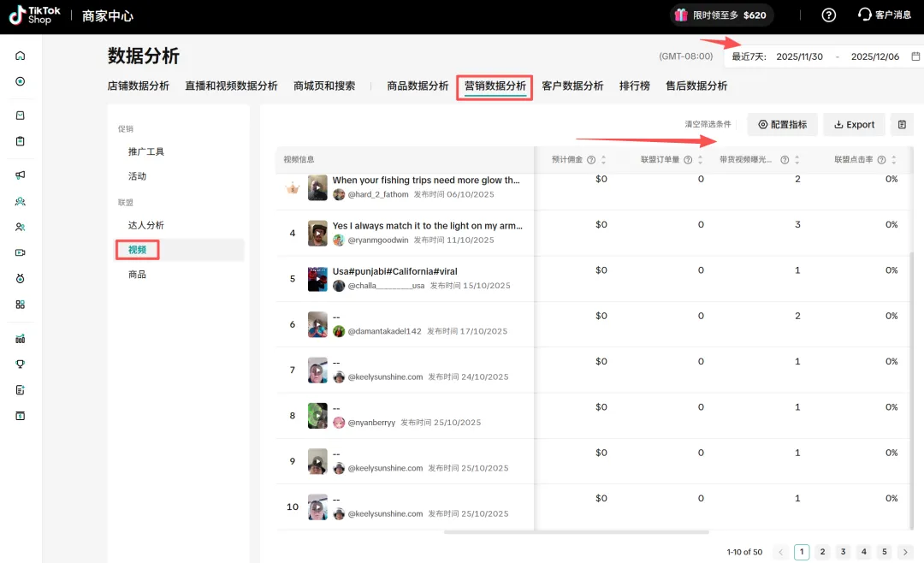This screenshot has width=924, height=563.
Task: Click the megaphone marketing icon in sidebar
Action: [x=21, y=175]
